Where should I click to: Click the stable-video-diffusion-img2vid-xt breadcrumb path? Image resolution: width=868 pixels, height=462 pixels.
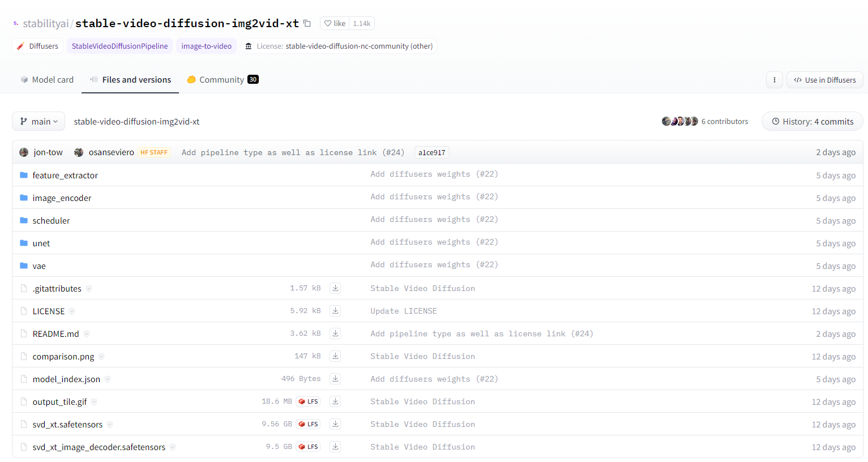click(x=136, y=122)
